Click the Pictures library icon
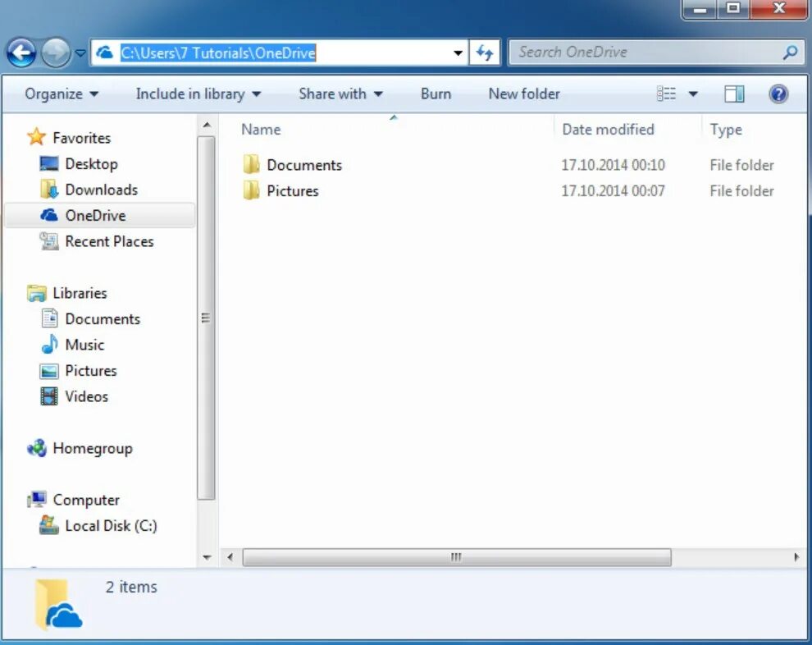The image size is (812, 645). click(49, 371)
